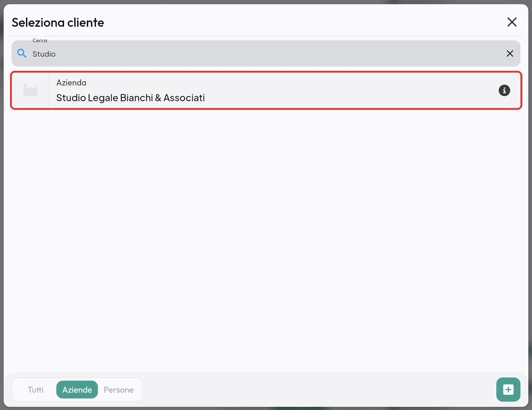Select the Aziende filter
532x410 pixels.
[x=77, y=389]
